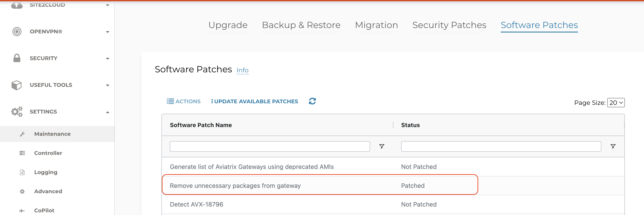Click the Settings gears icon

[17, 112]
